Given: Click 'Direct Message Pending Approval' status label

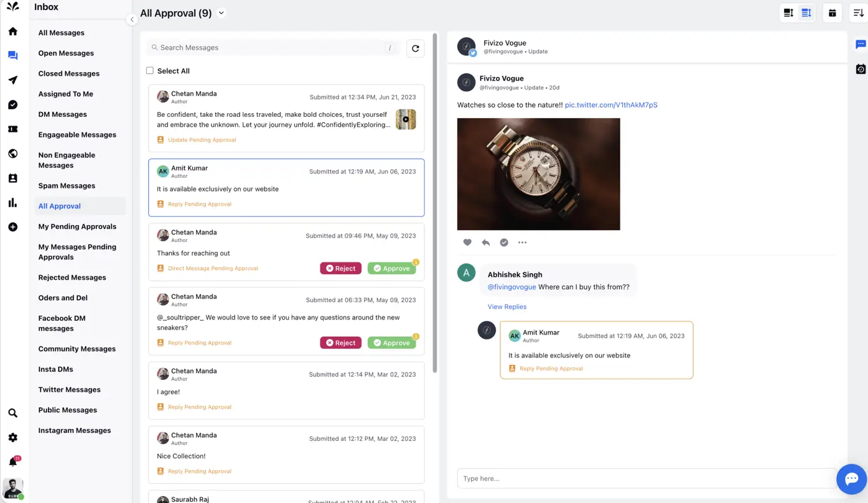Looking at the screenshot, I should coord(213,269).
